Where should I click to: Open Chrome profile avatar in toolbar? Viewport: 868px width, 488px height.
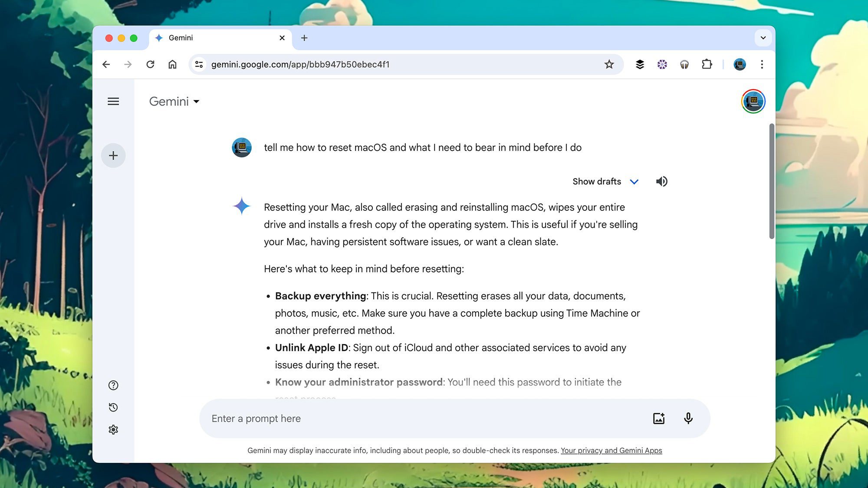(x=740, y=64)
